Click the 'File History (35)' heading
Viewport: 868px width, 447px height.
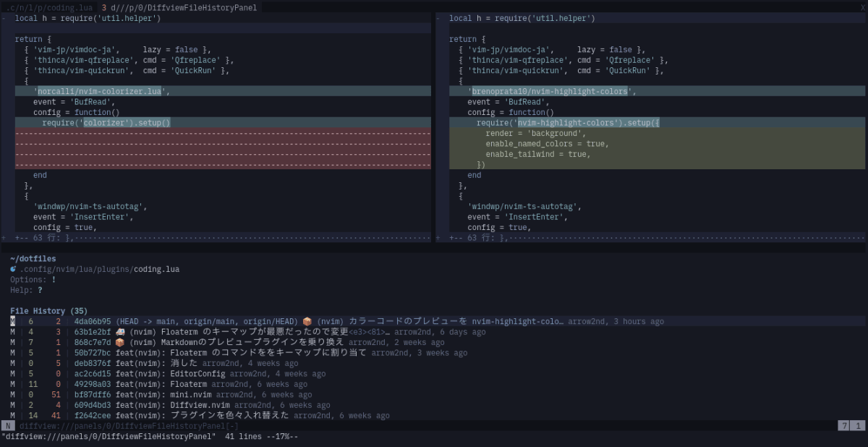click(49, 311)
